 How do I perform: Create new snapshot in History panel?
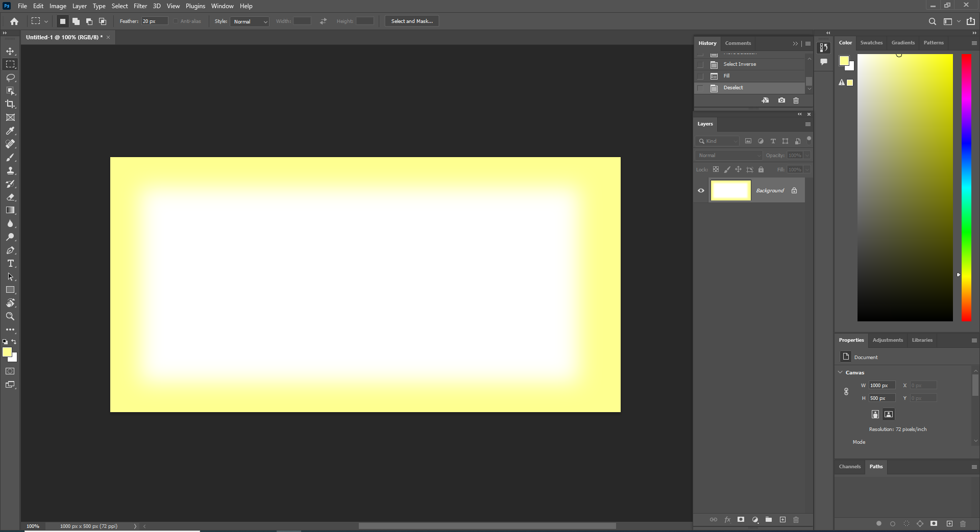pyautogui.click(x=781, y=100)
